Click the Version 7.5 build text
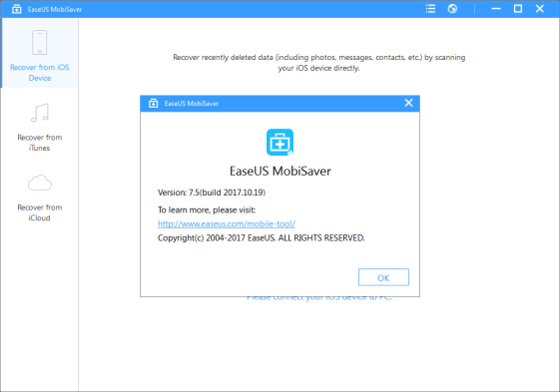 (212, 193)
